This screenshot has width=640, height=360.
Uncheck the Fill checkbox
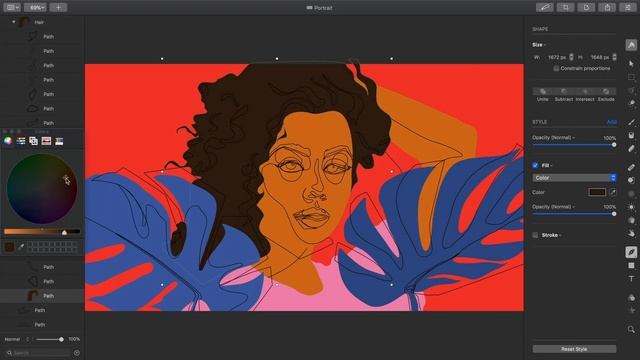click(x=535, y=165)
